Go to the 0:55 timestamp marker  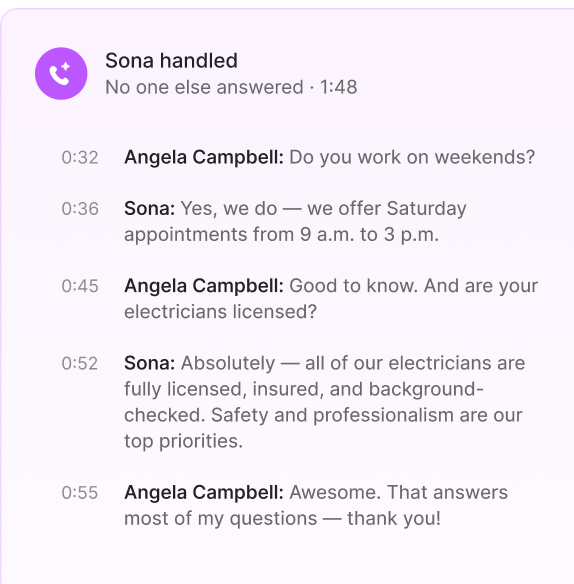click(80, 493)
